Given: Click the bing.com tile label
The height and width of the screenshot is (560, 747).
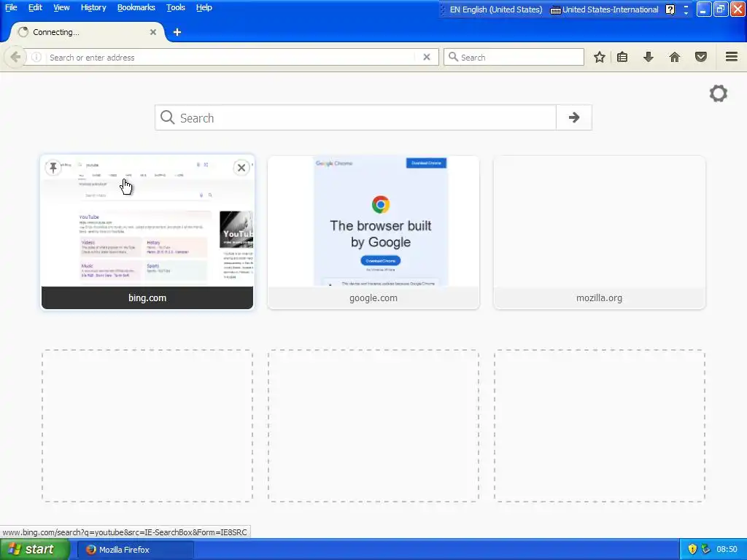Looking at the screenshot, I should [147, 298].
